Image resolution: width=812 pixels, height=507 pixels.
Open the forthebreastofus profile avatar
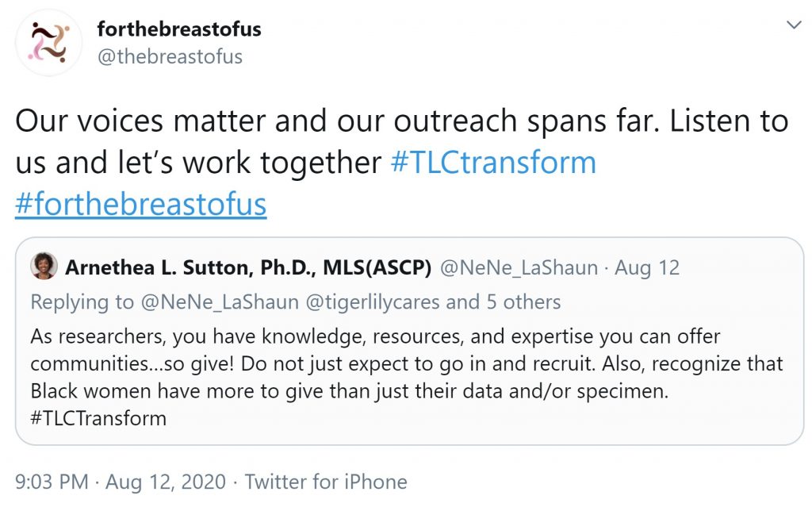[x=48, y=43]
